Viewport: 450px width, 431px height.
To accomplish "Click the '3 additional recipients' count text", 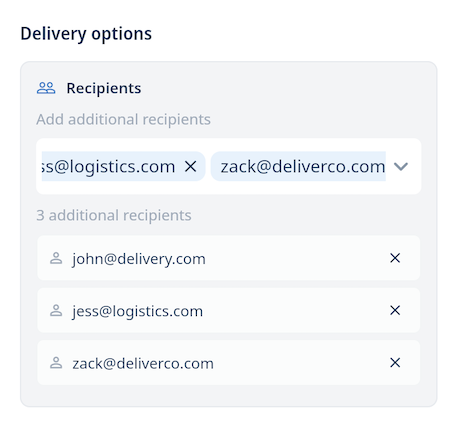I will point(114,215).
